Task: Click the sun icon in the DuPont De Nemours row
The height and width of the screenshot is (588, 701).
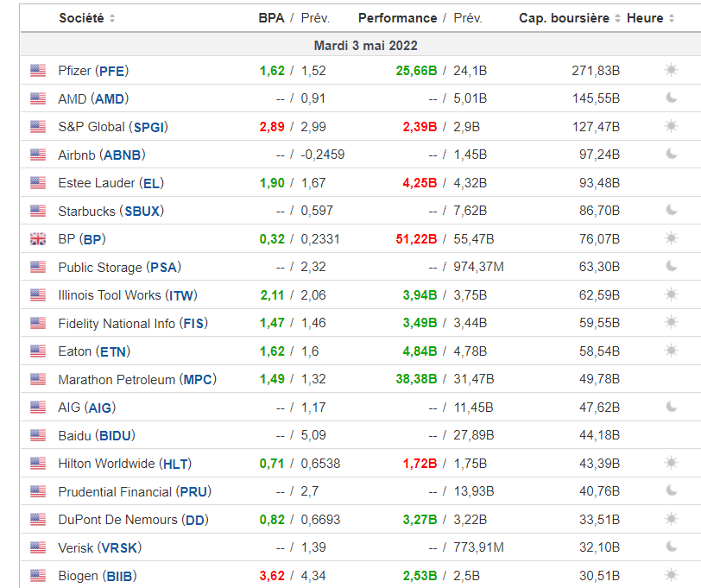Action: (671, 520)
